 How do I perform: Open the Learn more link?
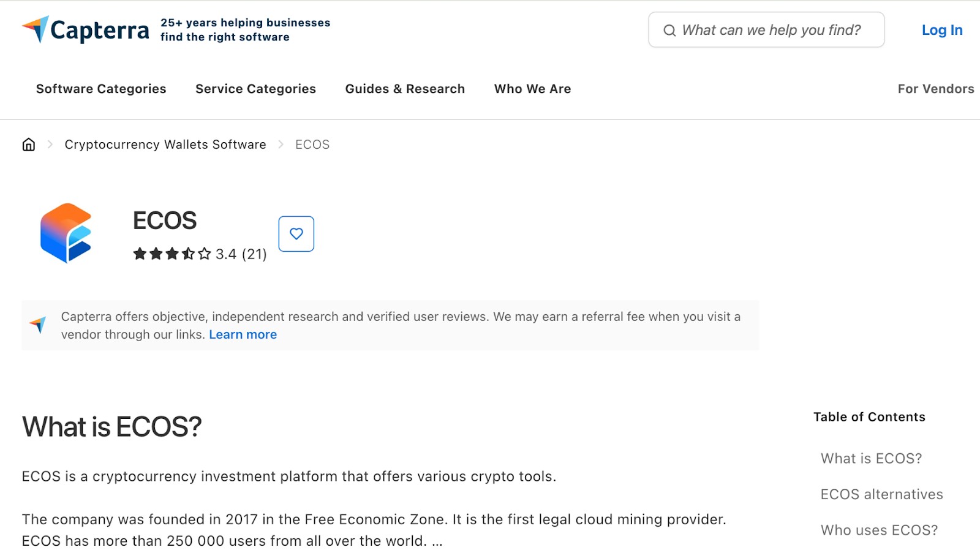[243, 334]
